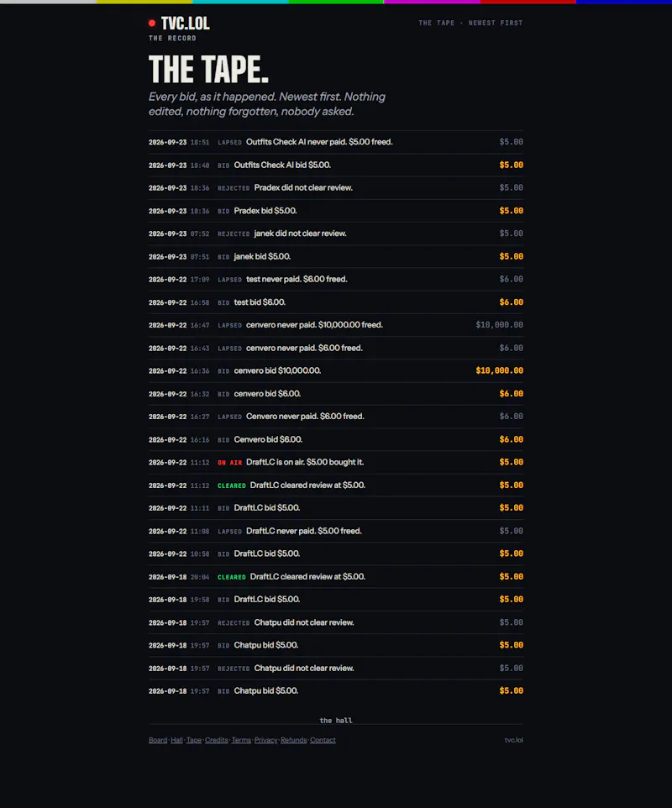The width and height of the screenshot is (672, 808).
Task: Click the green CLEARED tag at 20:04
Action: point(231,577)
